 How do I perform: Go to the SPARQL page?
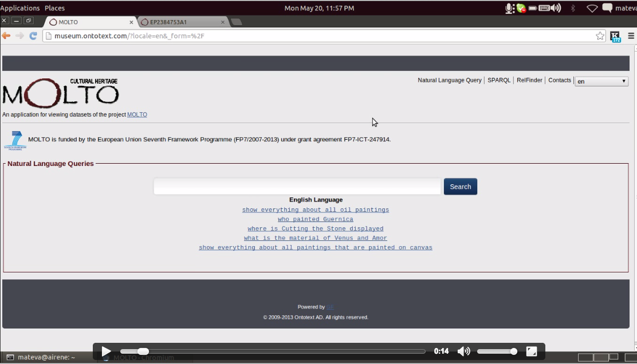coord(499,80)
